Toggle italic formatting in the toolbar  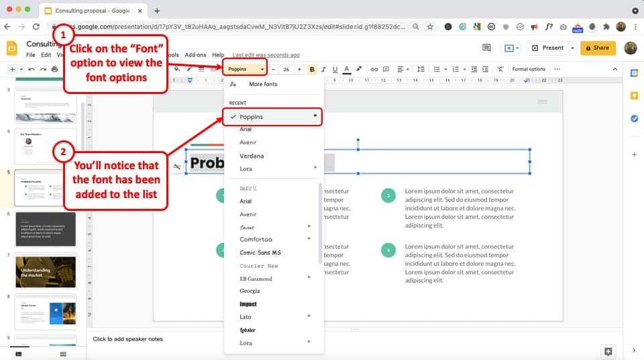[323, 69]
